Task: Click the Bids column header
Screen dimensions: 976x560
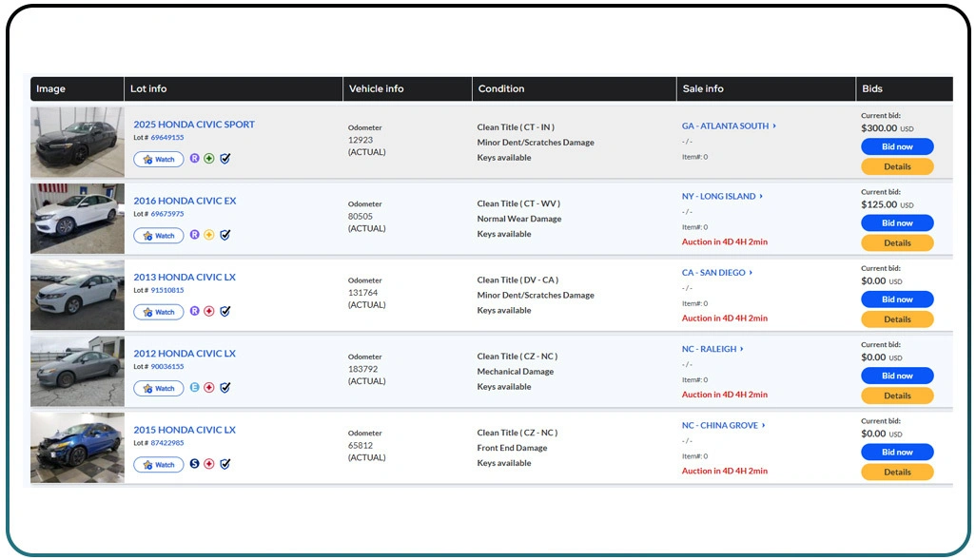Action: (870, 88)
